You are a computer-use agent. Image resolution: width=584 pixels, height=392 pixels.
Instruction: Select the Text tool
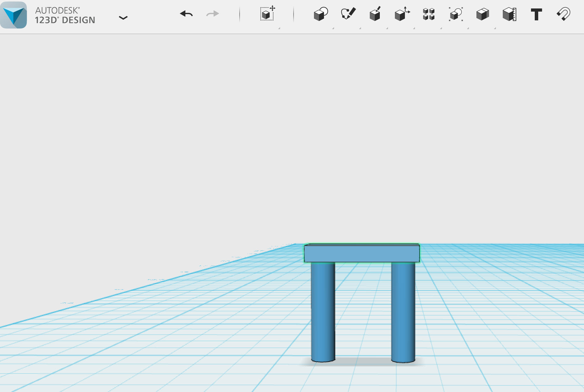pyautogui.click(x=536, y=14)
